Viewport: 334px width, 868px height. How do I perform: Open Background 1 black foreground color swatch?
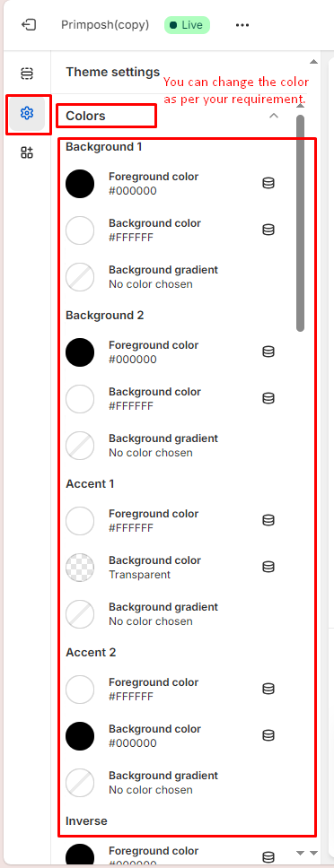[80, 184]
